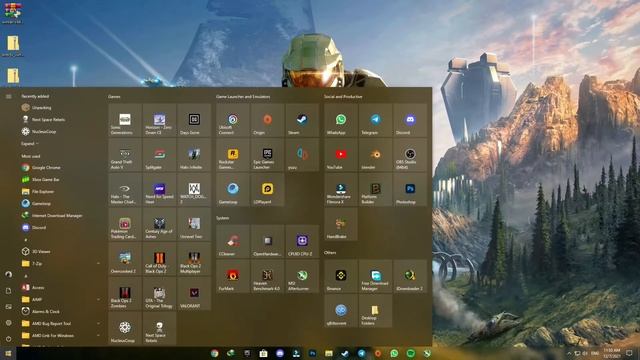This screenshot has height=360, width=640.
Task: Open the Discord tile in Social group
Action: [410, 120]
